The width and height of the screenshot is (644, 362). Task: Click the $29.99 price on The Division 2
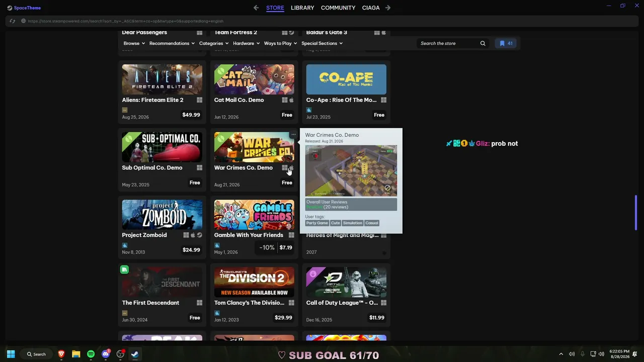(283, 318)
